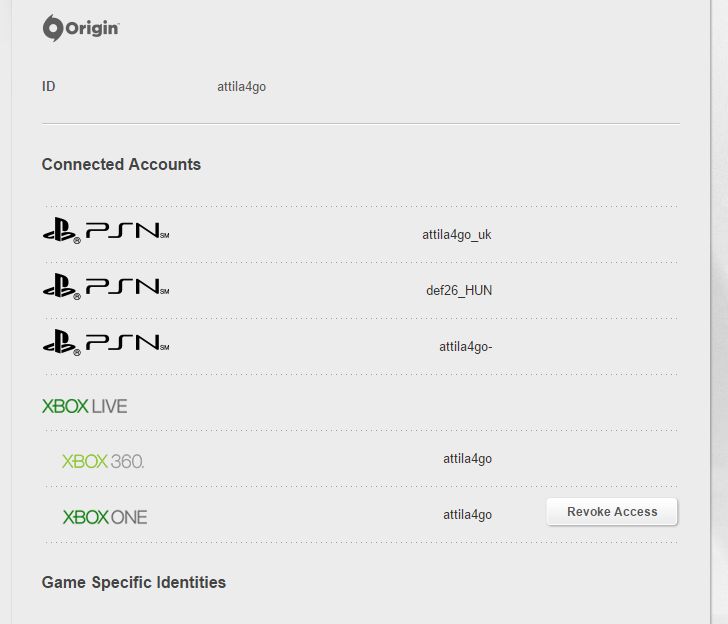The width and height of the screenshot is (728, 624).
Task: Click the def26_HUN PSN username
Action: tap(459, 291)
